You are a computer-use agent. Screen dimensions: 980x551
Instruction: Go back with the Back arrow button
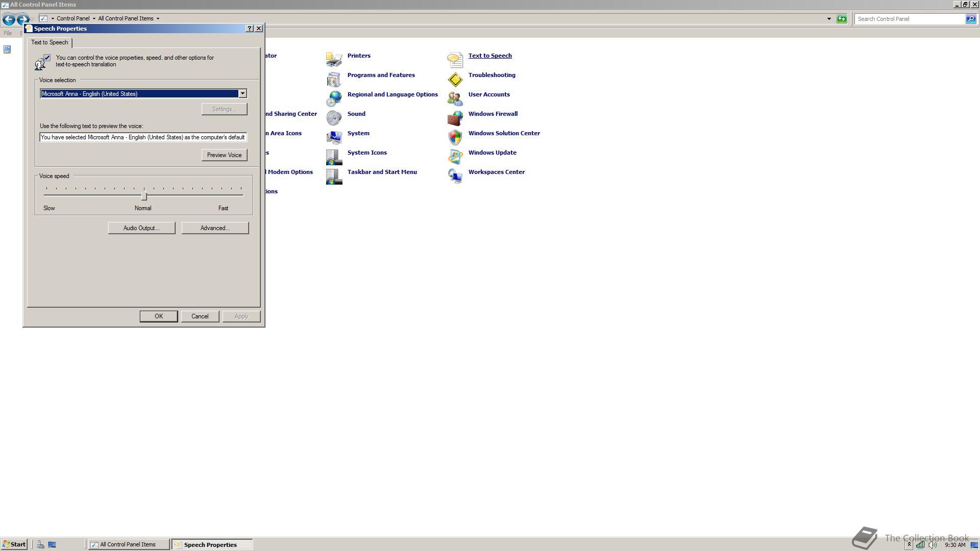pos(9,19)
